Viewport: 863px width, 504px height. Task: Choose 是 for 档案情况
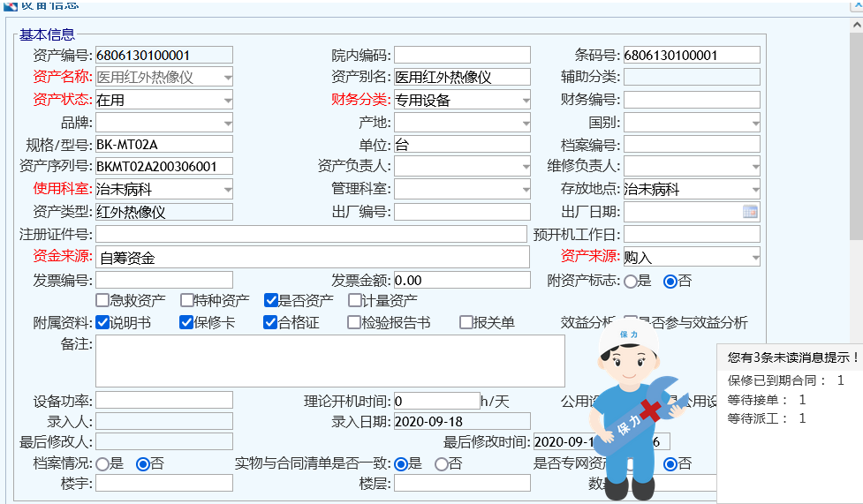102,464
